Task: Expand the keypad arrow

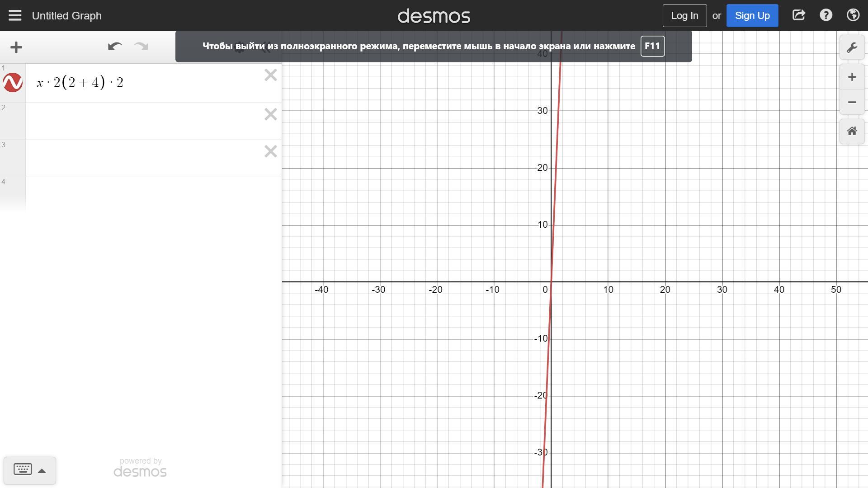Action: click(x=42, y=471)
